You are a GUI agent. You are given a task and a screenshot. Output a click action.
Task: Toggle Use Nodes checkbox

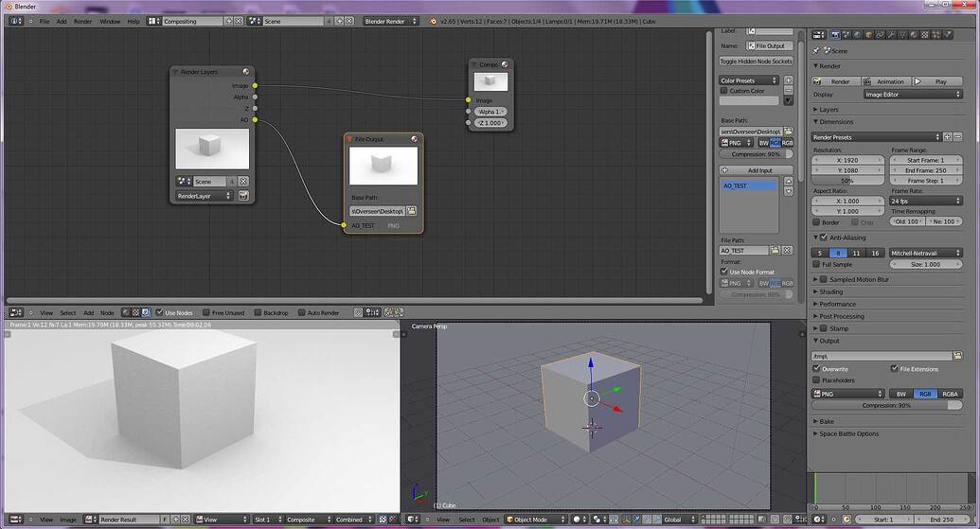click(x=159, y=312)
